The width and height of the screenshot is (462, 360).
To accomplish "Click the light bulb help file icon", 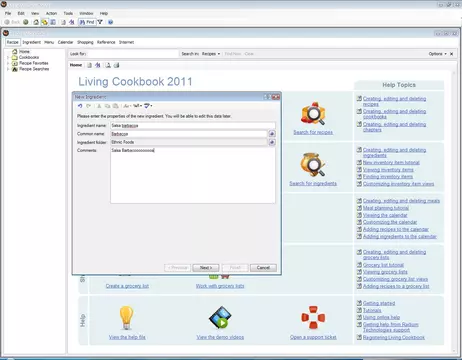I will [x=126, y=318].
